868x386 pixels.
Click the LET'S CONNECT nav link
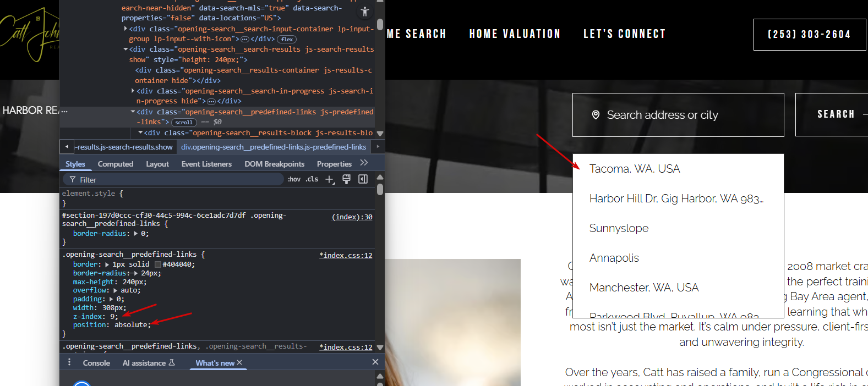pos(625,34)
